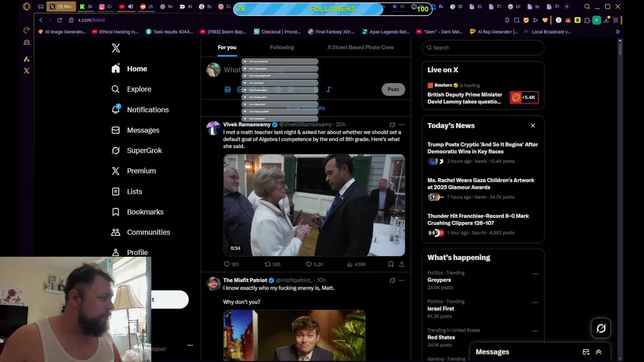This screenshot has width=644, height=362.
Task: Open Vivek Ramaswamy profile name
Action: pyautogui.click(x=247, y=124)
